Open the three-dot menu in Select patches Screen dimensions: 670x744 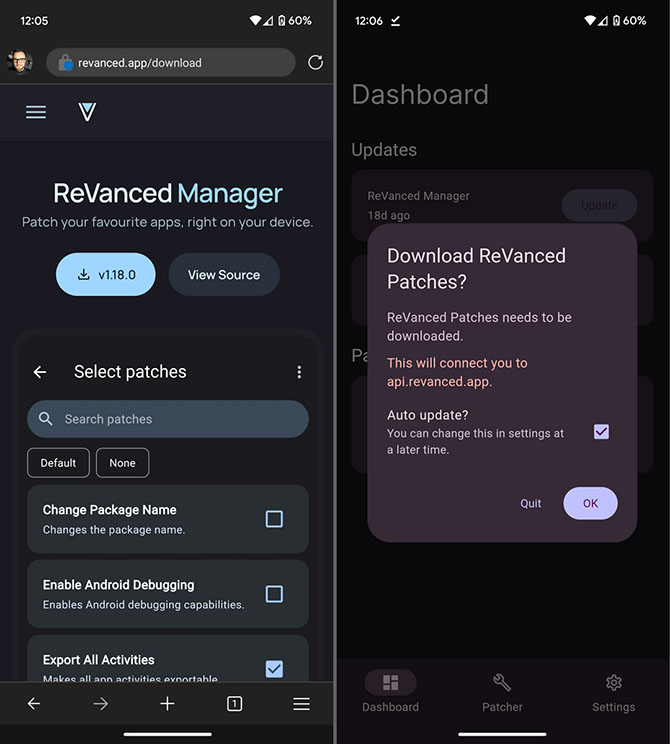[299, 372]
